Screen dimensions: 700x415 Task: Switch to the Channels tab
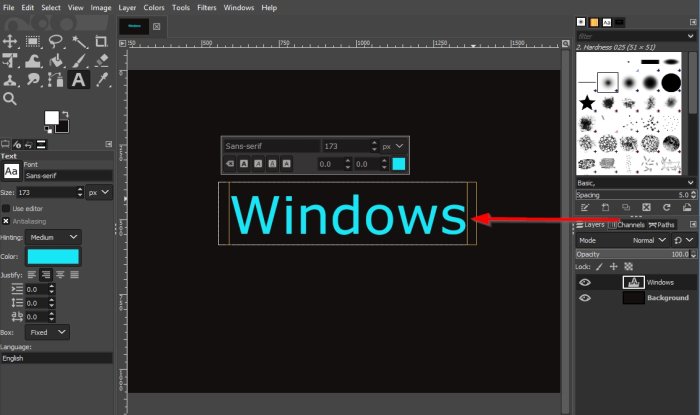coord(626,224)
